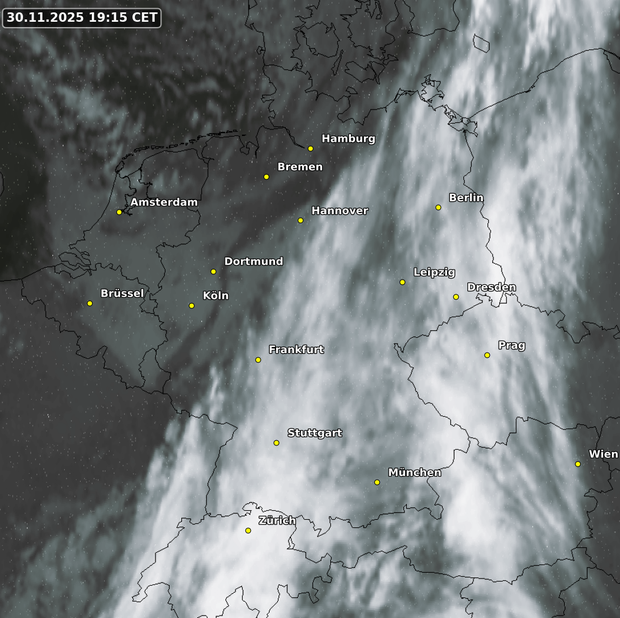Click the Zürich text label
Viewport: 620px width, 618px height.
pyautogui.click(x=276, y=521)
